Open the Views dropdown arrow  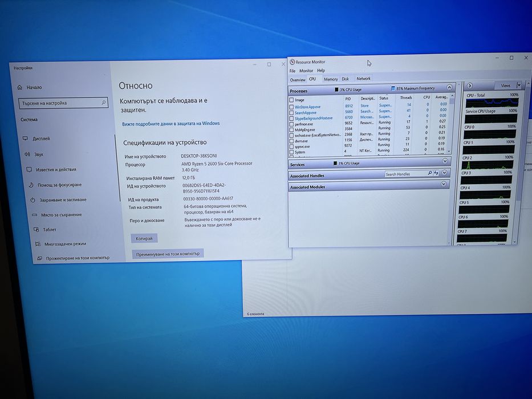coord(518,85)
